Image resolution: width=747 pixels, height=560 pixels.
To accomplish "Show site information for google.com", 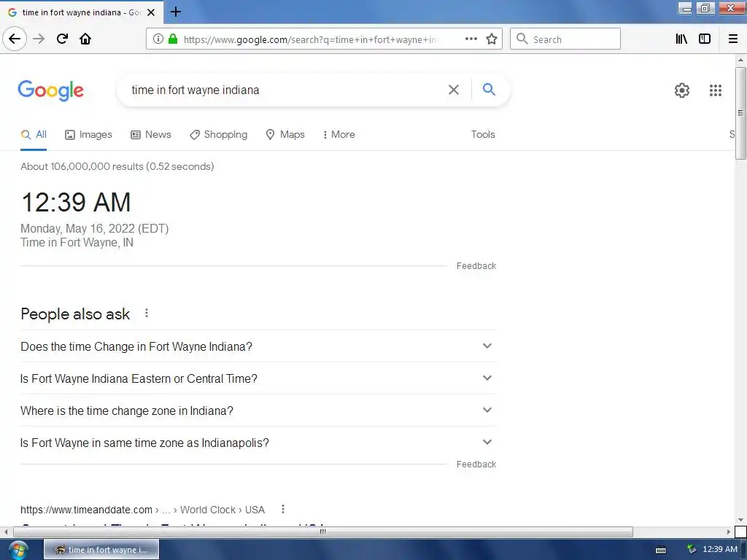I will pyautogui.click(x=158, y=39).
